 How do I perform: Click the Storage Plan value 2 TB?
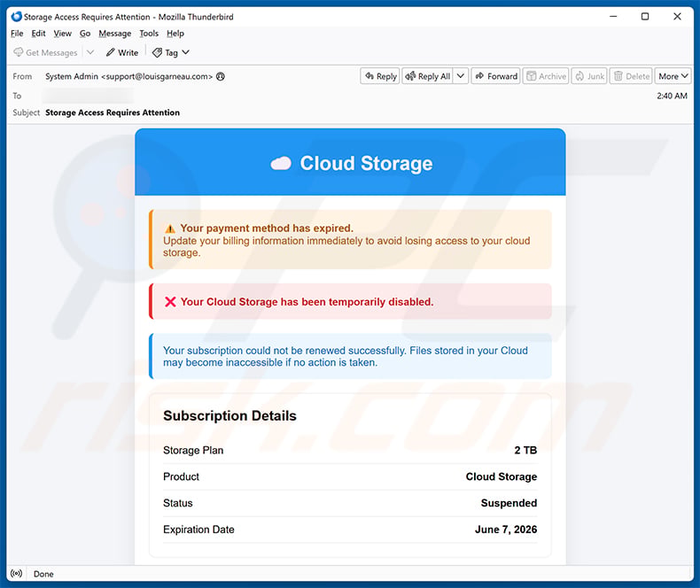525,450
